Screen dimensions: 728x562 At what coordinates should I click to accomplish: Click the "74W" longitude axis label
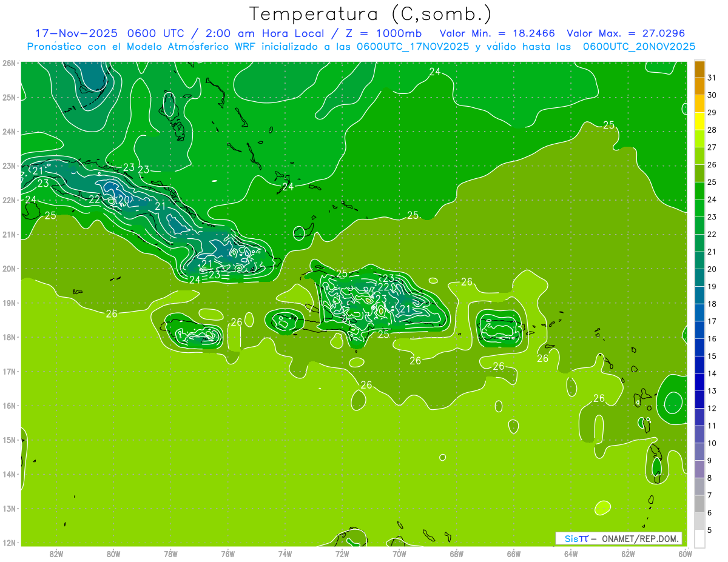coord(285,554)
